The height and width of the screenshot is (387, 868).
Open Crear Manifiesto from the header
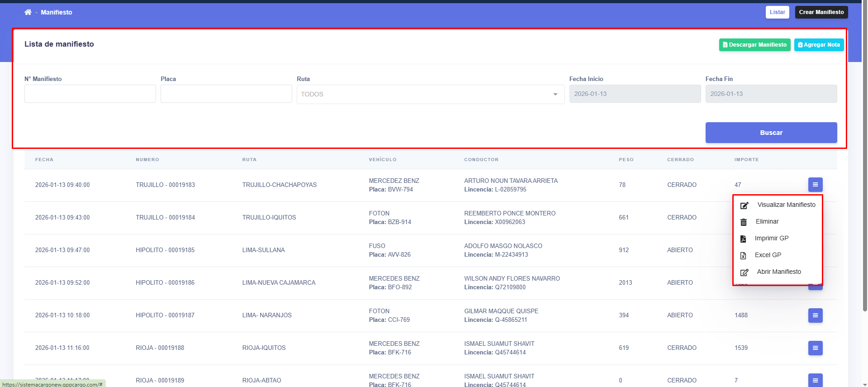[821, 12]
